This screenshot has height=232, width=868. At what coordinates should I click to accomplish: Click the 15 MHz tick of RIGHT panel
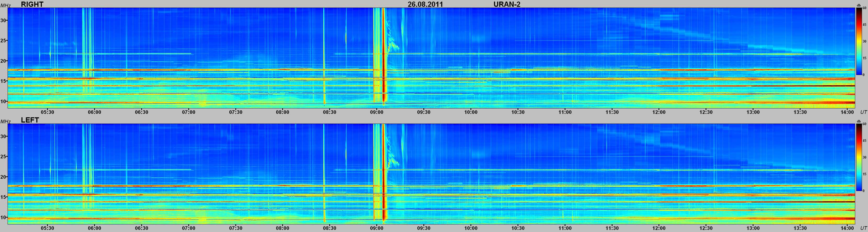pyautogui.click(x=3, y=81)
